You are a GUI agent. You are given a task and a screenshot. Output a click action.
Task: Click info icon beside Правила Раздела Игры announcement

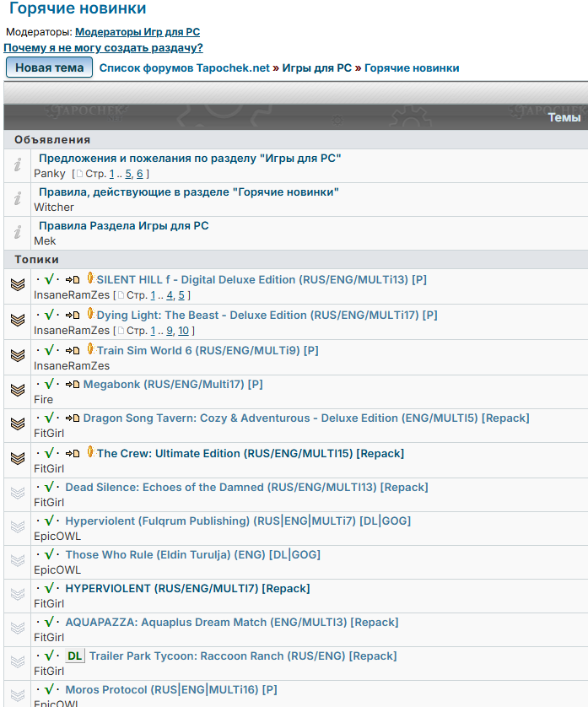point(18,232)
